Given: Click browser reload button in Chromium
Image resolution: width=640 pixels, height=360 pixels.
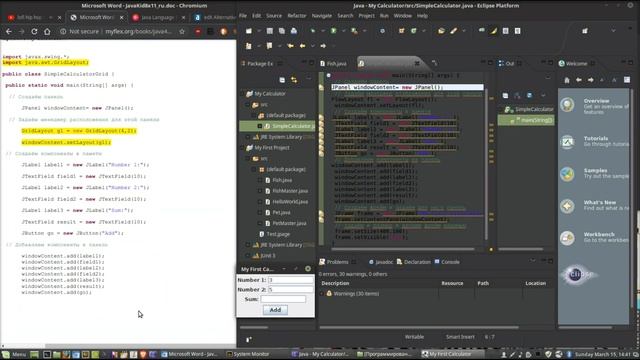Looking at the screenshot, I should tap(34, 31).
